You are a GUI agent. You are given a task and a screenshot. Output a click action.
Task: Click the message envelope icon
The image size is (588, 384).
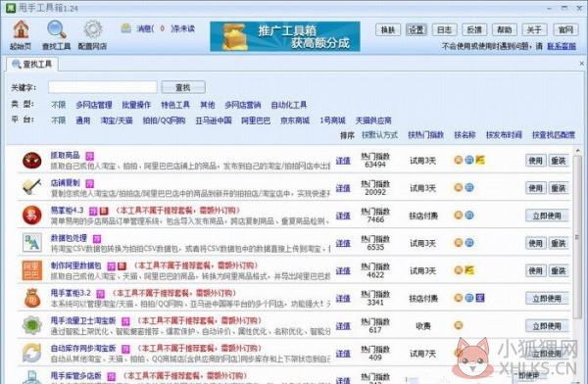click(126, 28)
